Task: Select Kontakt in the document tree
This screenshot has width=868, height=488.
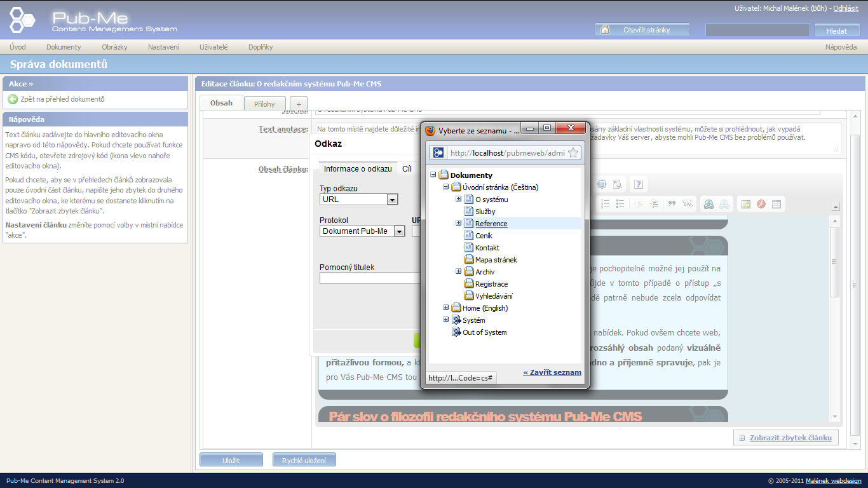Action: [x=487, y=248]
